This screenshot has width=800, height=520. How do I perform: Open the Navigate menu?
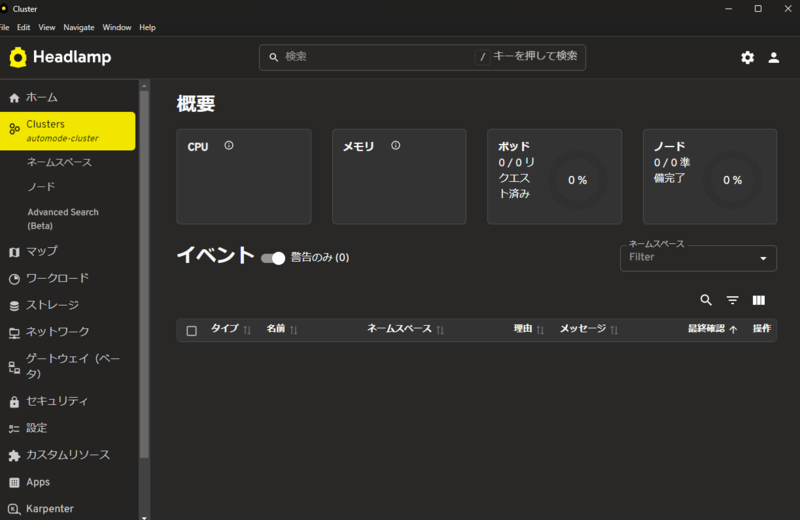pyautogui.click(x=79, y=28)
